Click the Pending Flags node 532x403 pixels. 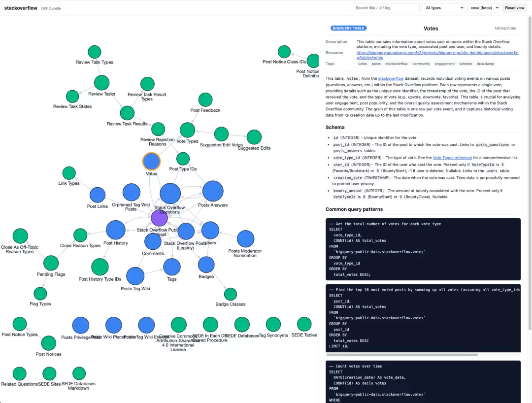tap(51, 263)
